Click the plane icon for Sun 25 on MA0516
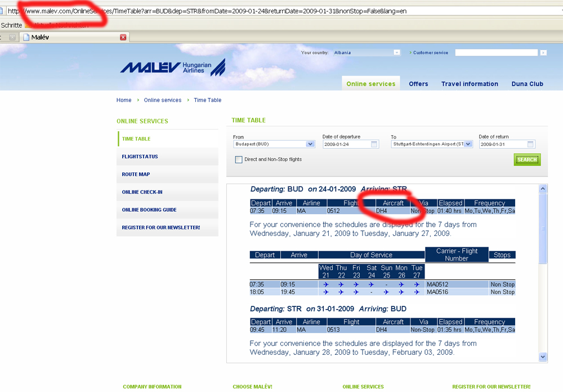This screenshot has width=563, height=392. [386, 292]
